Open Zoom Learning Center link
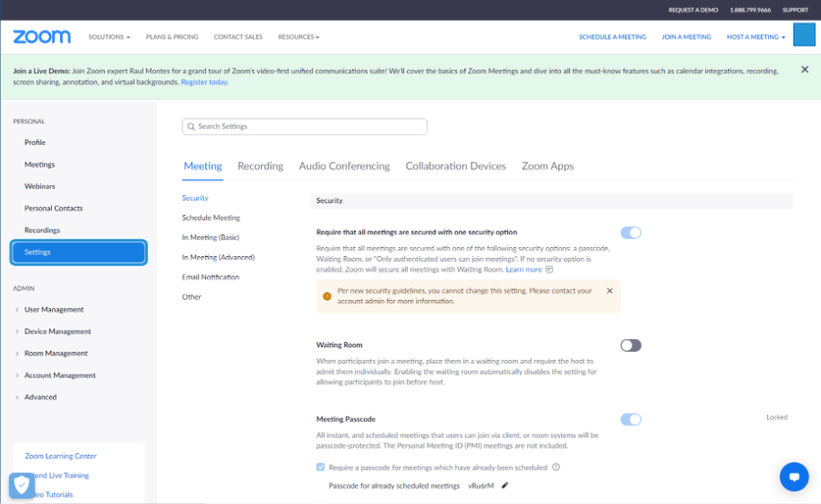 pyautogui.click(x=61, y=456)
